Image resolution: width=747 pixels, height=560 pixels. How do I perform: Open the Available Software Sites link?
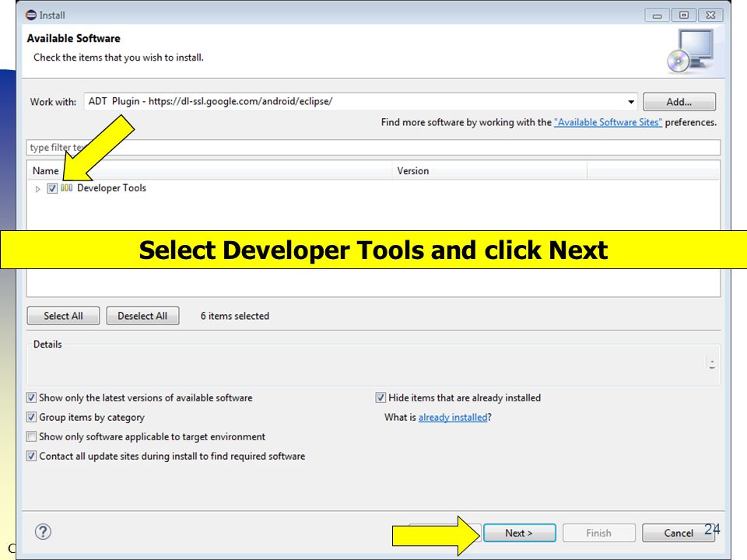pyautogui.click(x=608, y=122)
